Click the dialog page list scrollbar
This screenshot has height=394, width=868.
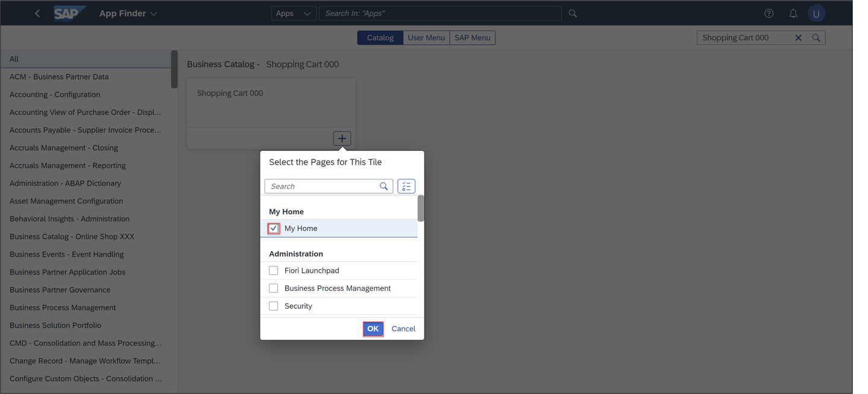pos(421,208)
